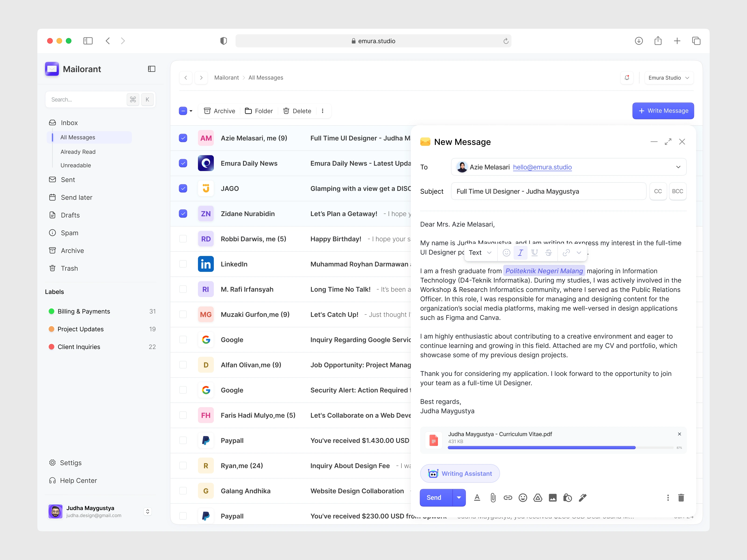Filter by Billing & Payments label
This screenshot has width=747, height=560.
click(84, 311)
